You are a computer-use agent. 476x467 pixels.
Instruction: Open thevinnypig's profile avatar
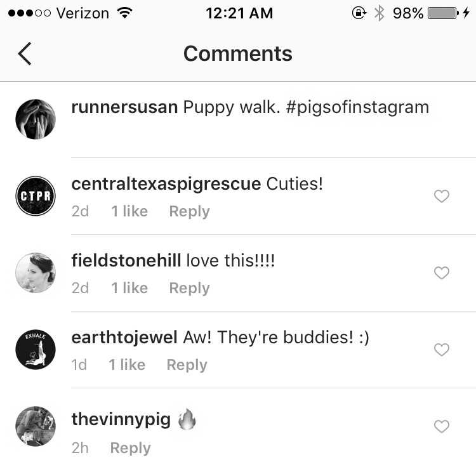(x=36, y=426)
